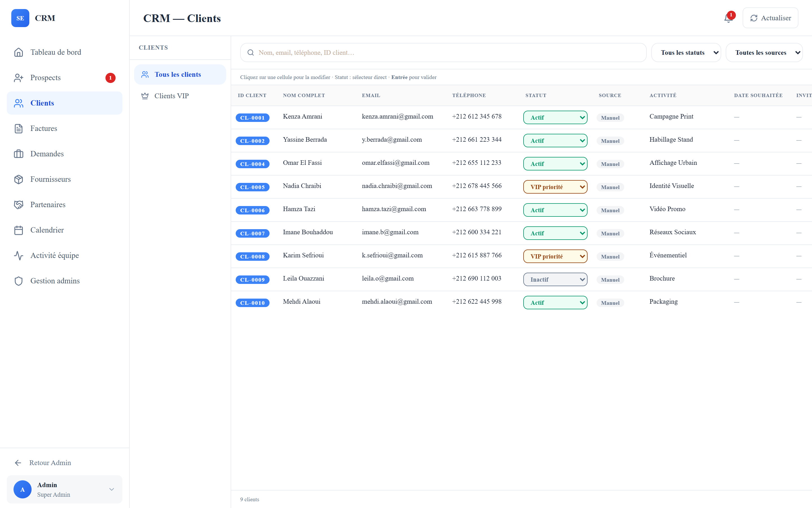Click the red Prospects count badge
This screenshot has height=508, width=812.
[111, 78]
